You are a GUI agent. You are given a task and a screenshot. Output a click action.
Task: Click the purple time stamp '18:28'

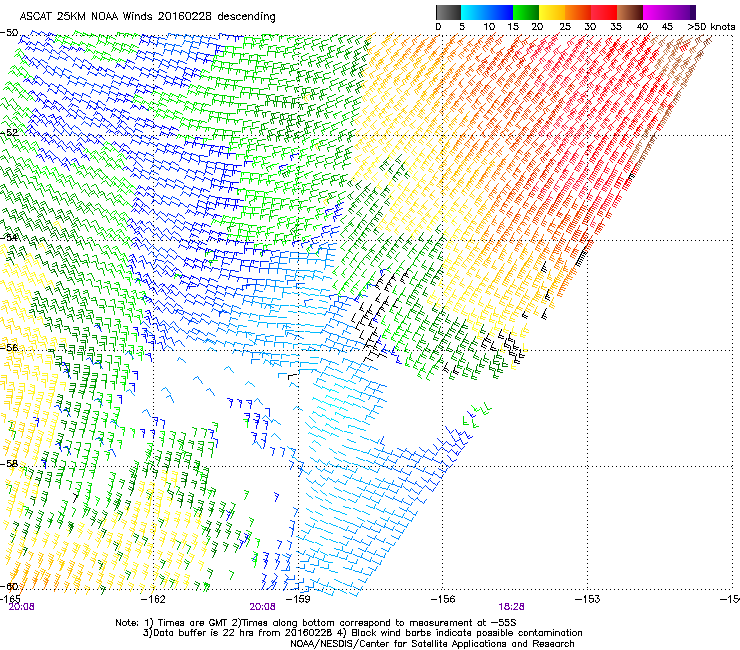[x=511, y=607]
